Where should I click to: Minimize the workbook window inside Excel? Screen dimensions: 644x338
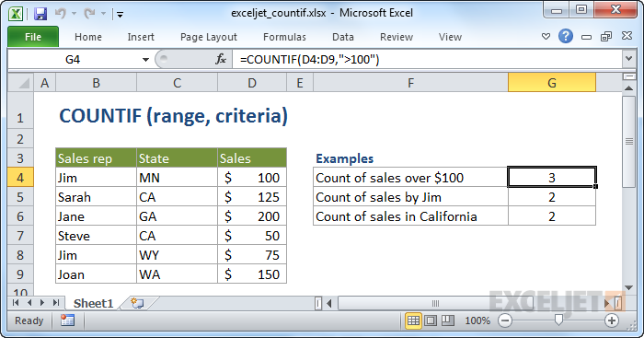click(587, 37)
